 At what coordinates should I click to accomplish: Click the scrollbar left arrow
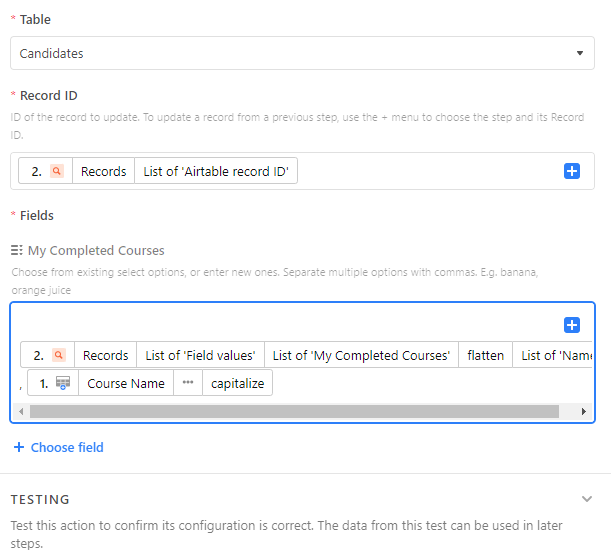point(21,411)
